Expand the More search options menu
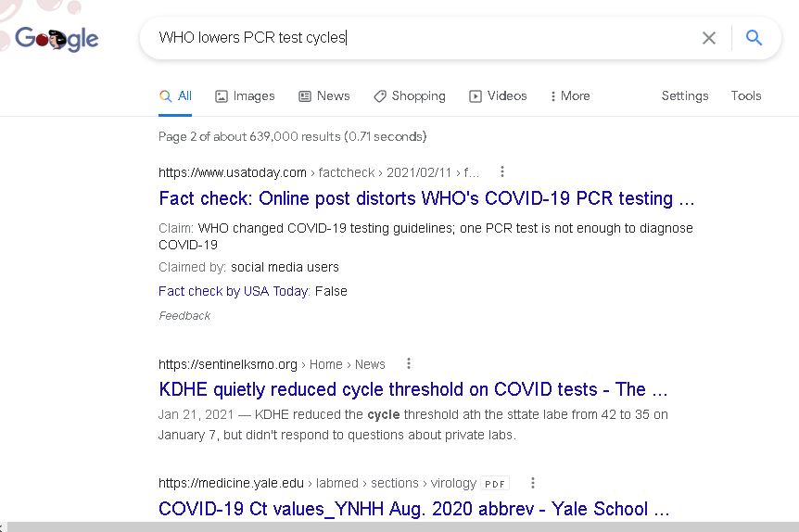 click(x=570, y=95)
